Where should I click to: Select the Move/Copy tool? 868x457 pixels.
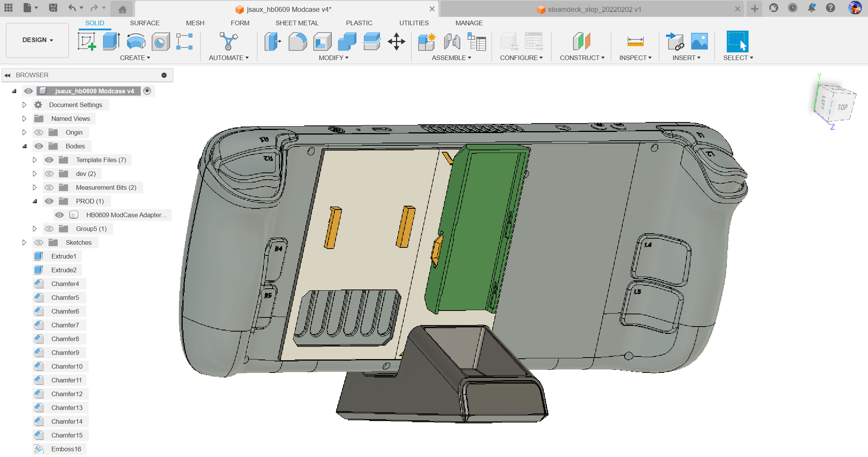click(396, 41)
